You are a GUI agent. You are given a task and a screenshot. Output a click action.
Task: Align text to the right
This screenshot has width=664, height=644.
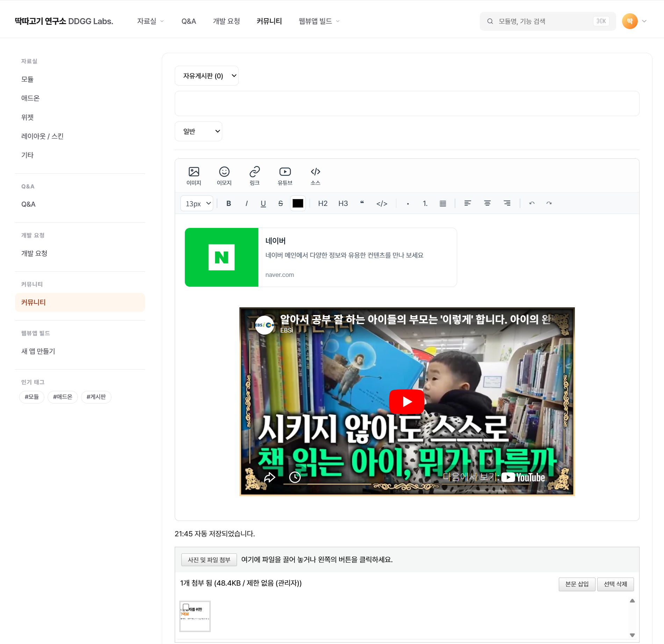tap(507, 203)
